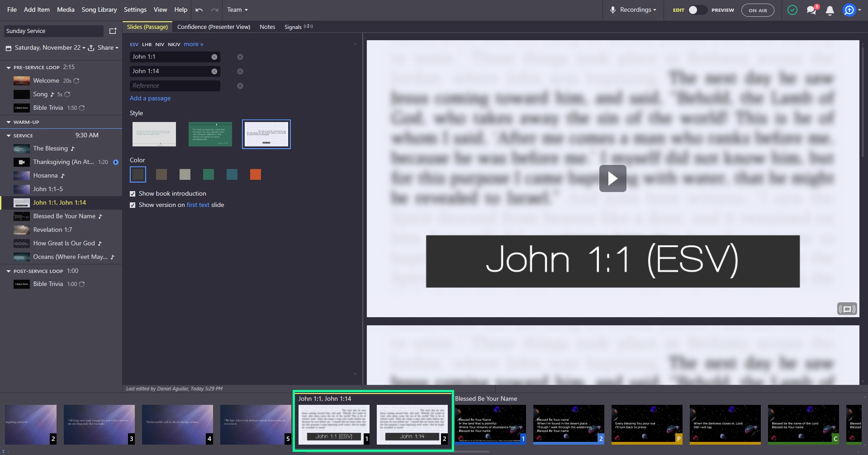Switch to the Notes tab
The height and width of the screenshot is (455, 868).
point(267,27)
